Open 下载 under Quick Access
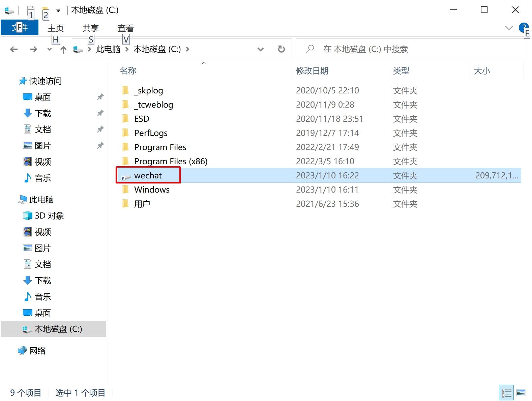 (42, 113)
